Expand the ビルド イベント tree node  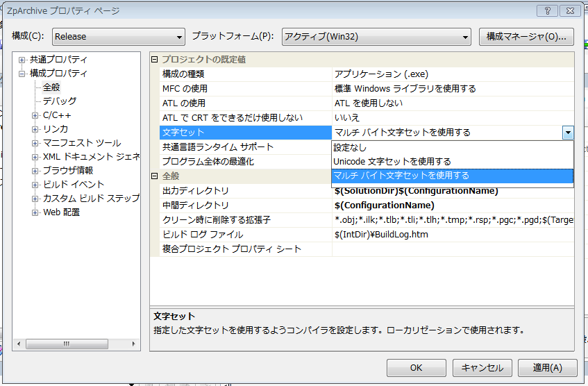click(35, 185)
